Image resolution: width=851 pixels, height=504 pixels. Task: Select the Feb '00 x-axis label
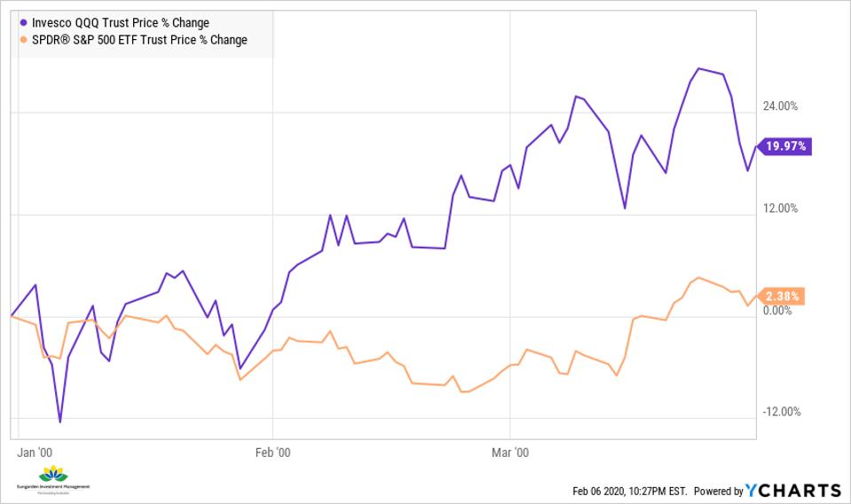click(272, 452)
